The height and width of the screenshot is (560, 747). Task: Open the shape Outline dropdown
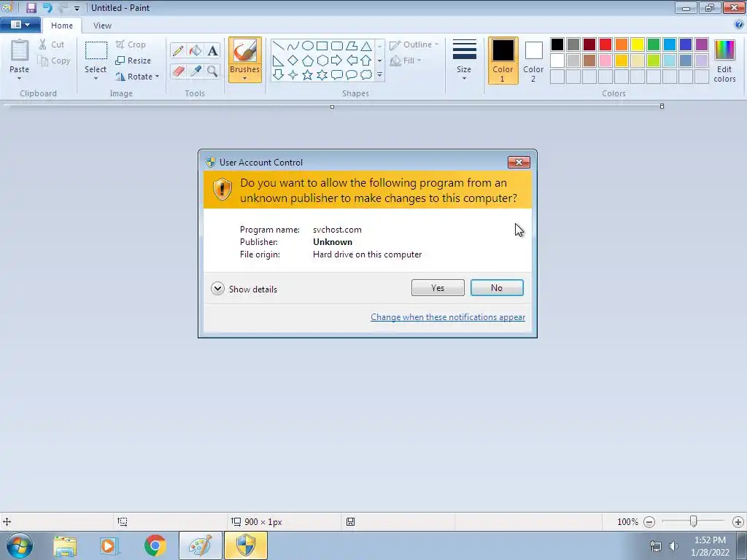(x=414, y=44)
